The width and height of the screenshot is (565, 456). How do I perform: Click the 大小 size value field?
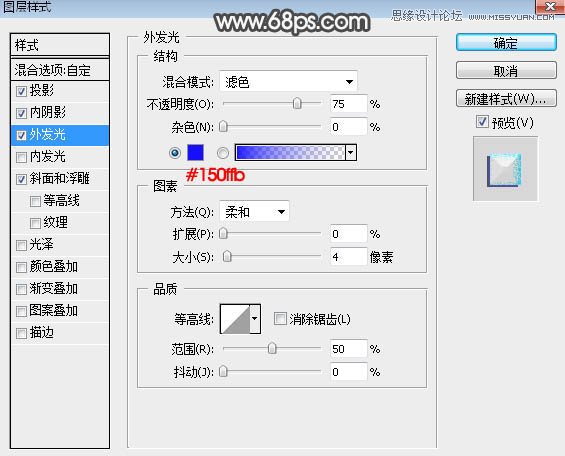348,257
